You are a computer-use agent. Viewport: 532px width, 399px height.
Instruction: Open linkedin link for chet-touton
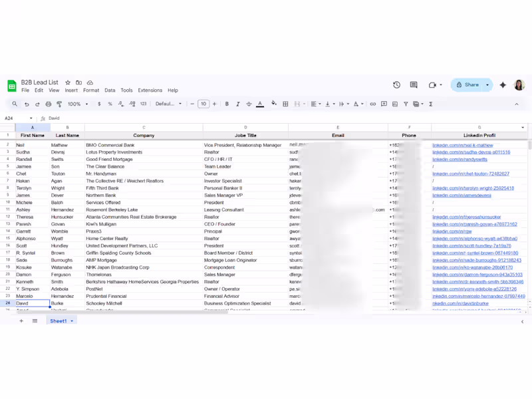point(471,174)
